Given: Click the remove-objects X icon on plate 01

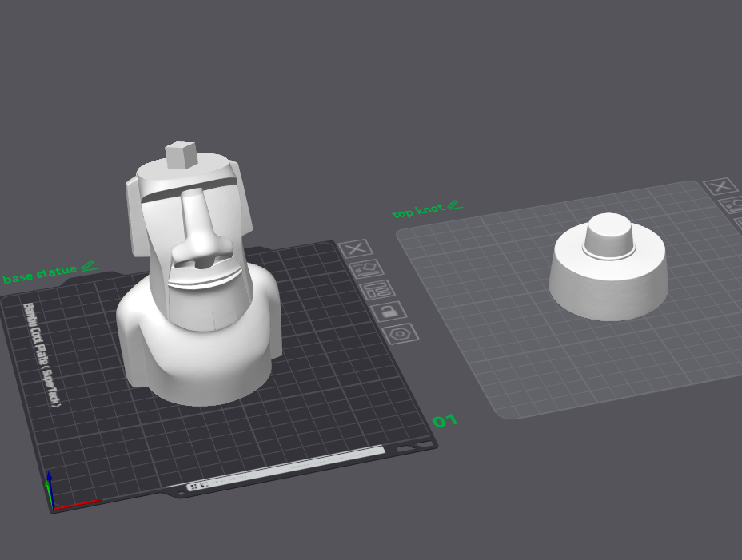Looking at the screenshot, I should coord(356,248).
